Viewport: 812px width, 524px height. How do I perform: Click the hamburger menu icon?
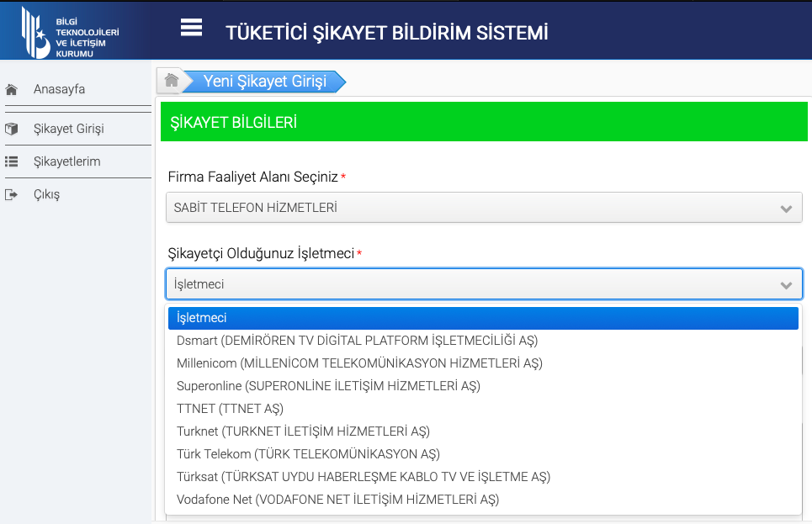pos(191,28)
